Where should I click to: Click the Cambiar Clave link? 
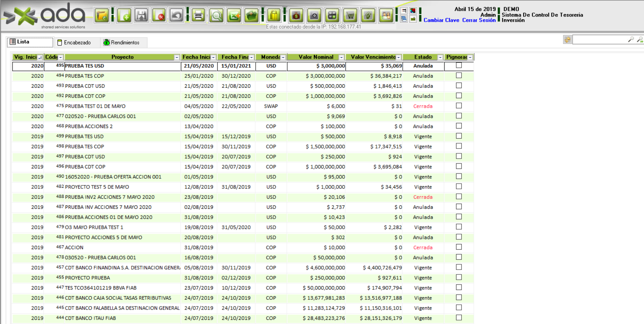(x=441, y=20)
